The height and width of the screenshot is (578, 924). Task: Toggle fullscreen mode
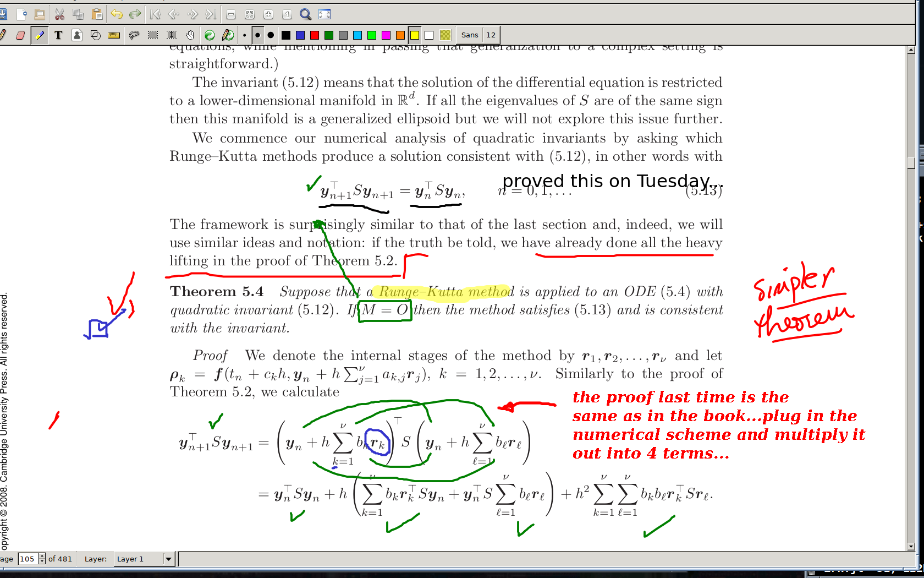(324, 14)
